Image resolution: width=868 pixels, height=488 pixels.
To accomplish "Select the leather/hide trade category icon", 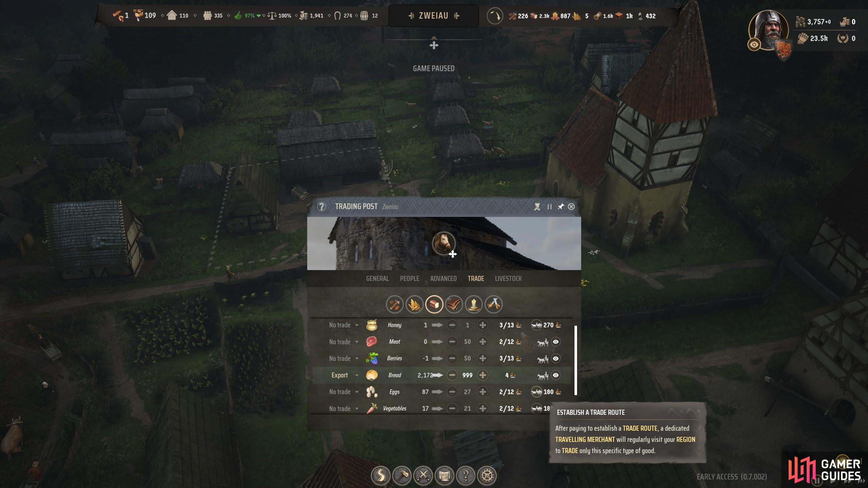I will point(454,304).
